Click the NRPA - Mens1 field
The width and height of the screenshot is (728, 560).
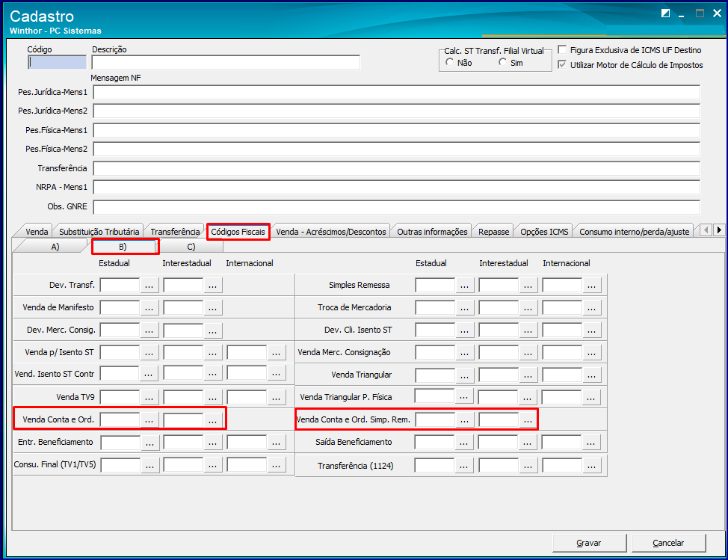pos(397,187)
